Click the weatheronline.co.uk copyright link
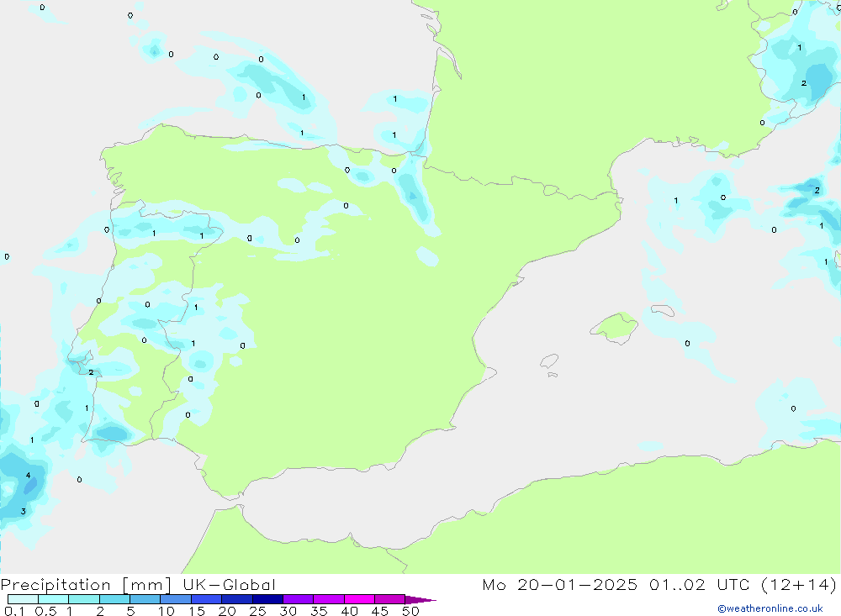Screen dimensions: 841x616 (x=770, y=608)
